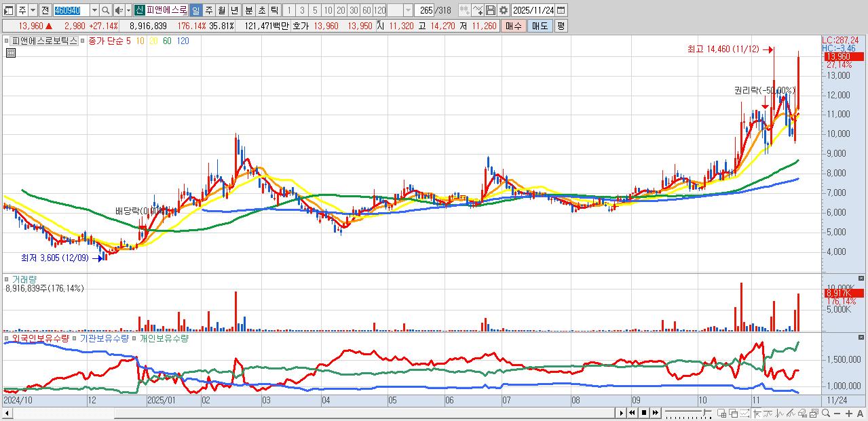Expand the stock code history dropdown

[x=94, y=10]
